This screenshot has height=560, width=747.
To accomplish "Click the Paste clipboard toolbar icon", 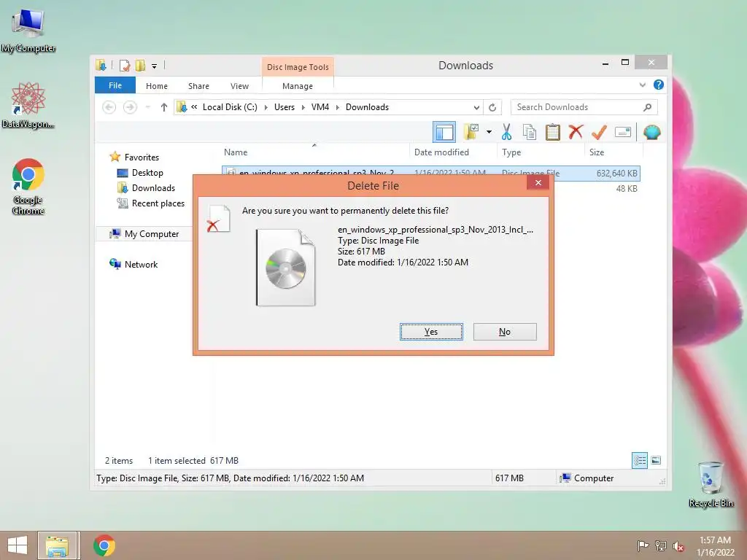I will coord(553,132).
